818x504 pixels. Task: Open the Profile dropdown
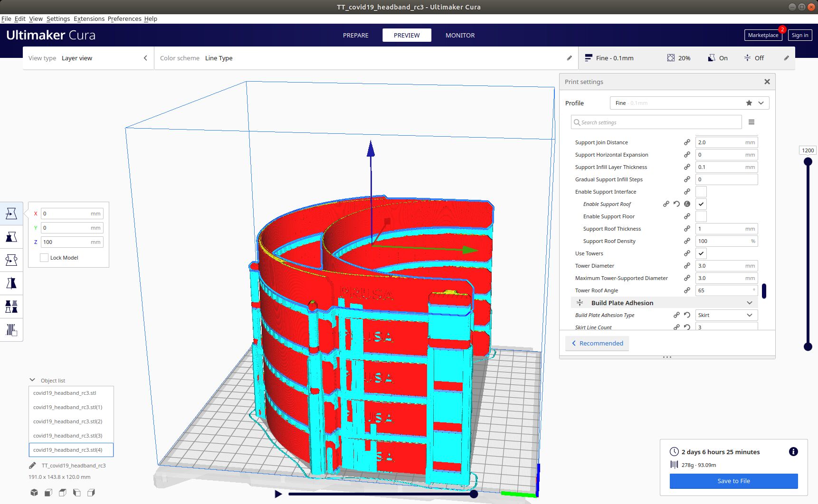point(689,103)
